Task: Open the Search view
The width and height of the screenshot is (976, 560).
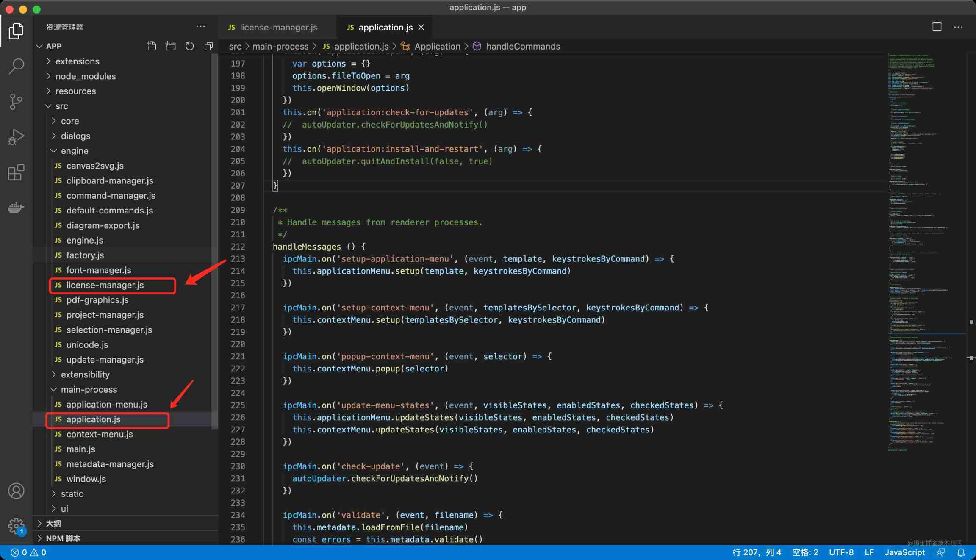Action: (x=16, y=66)
